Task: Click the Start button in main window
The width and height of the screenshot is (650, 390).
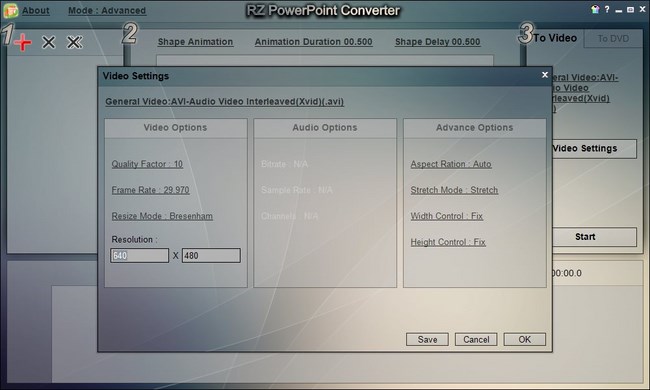Action: tap(594, 237)
